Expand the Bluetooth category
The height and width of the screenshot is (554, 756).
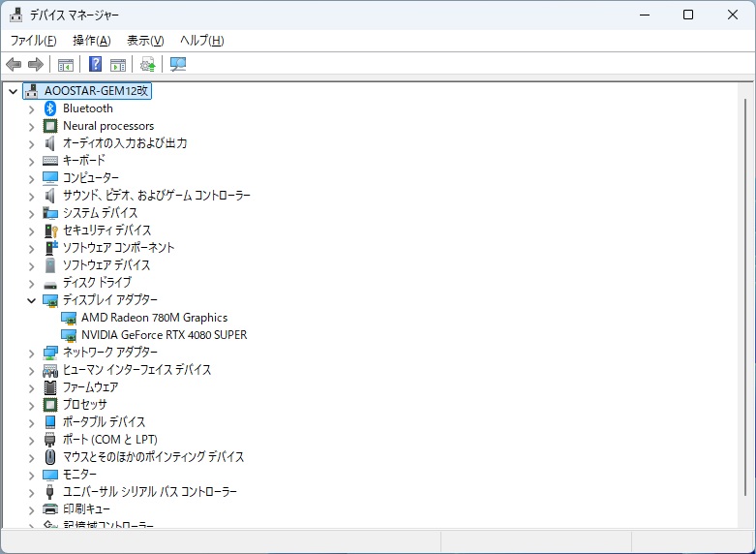[x=31, y=108]
